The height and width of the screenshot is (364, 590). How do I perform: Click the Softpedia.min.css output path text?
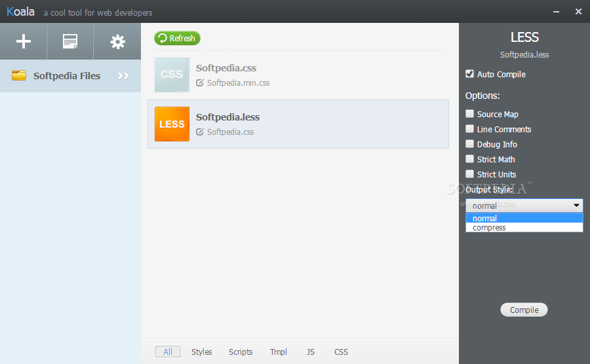pyautogui.click(x=238, y=83)
